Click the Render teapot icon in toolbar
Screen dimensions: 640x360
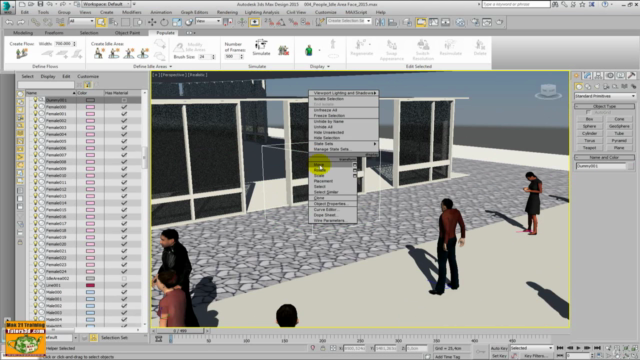pos(499,22)
